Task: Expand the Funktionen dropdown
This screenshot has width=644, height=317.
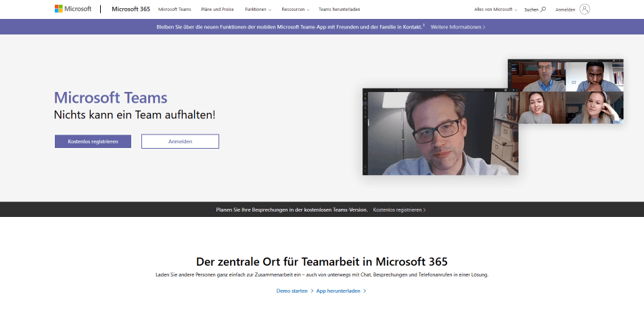Action: [258, 9]
